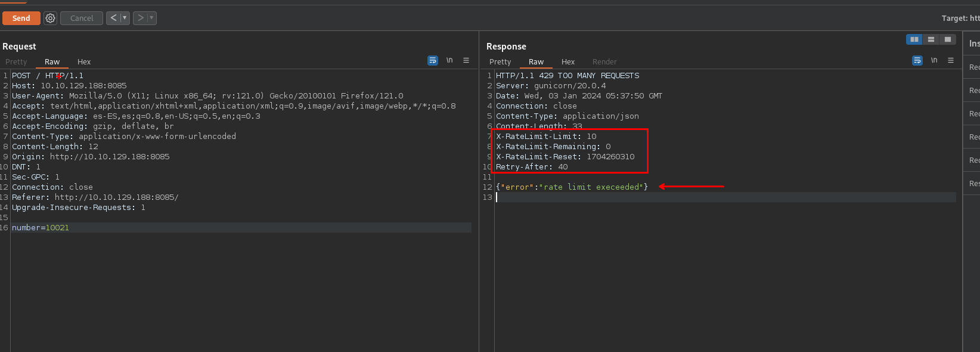Select top-bottom stacked layout icon
Screen dimensions: 980x352
click(x=931, y=39)
